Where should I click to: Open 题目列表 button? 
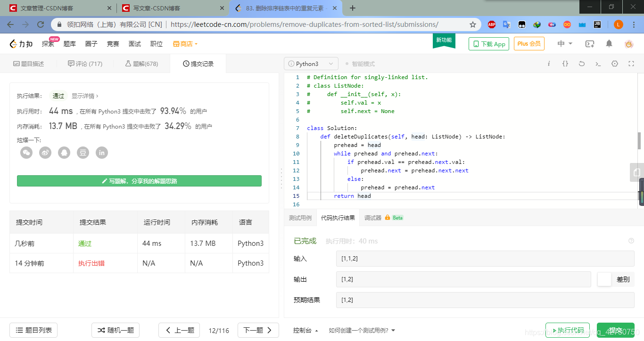(33, 330)
